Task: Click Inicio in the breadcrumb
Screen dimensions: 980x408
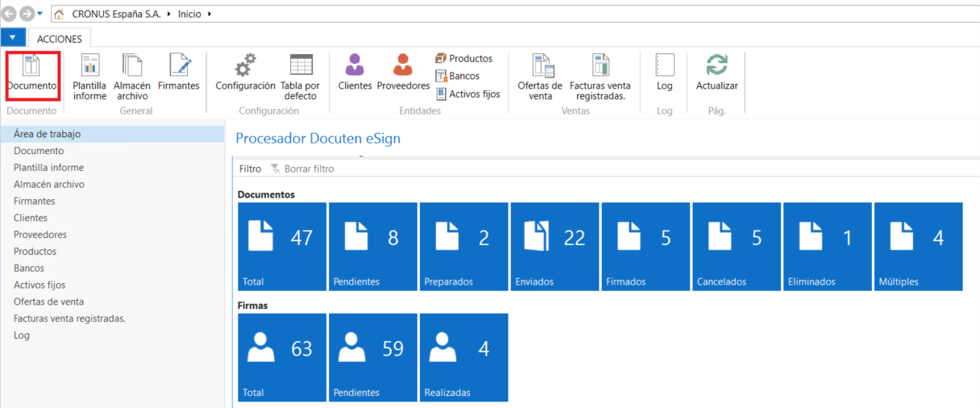Action: [189, 15]
